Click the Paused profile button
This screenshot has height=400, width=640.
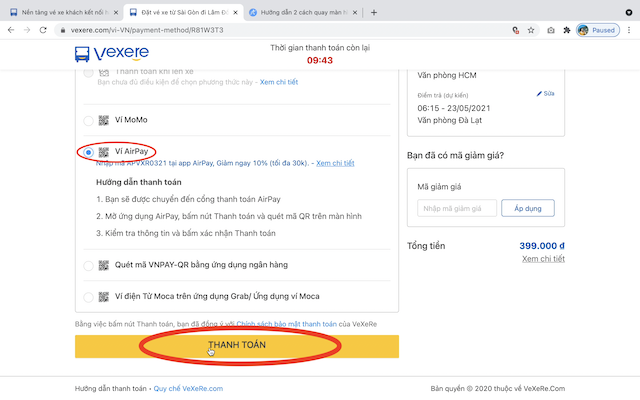598,30
